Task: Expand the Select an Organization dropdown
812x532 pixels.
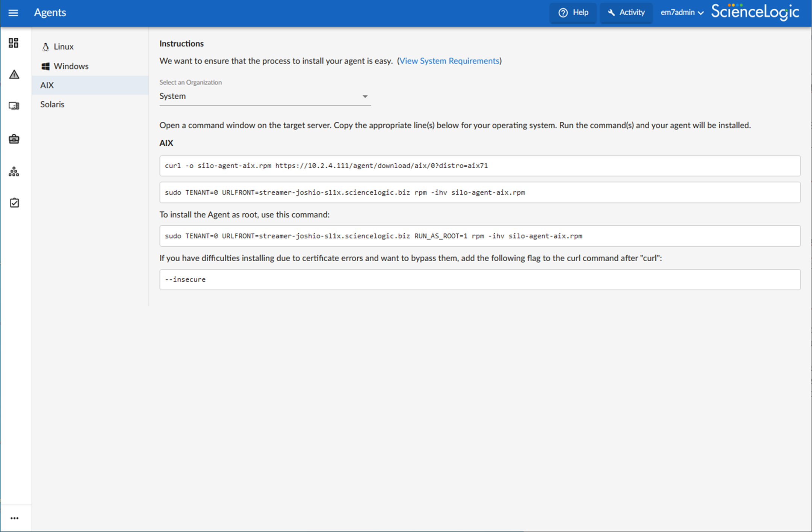Action: (265, 96)
